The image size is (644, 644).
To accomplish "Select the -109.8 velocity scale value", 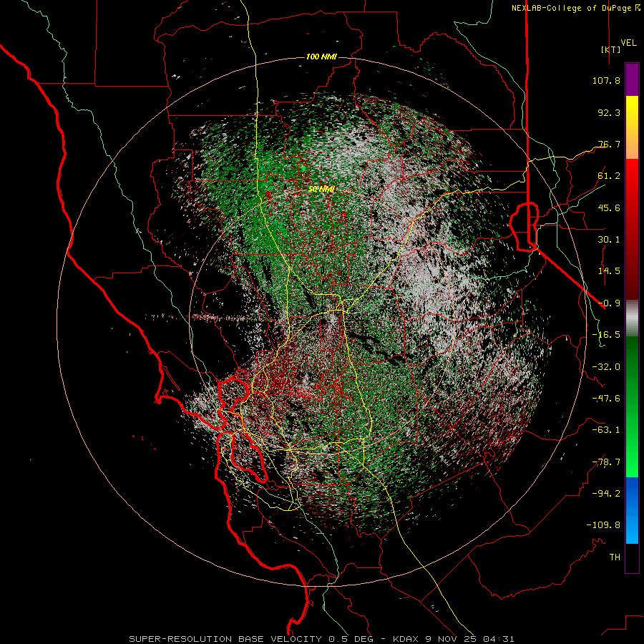I will 603,525.
